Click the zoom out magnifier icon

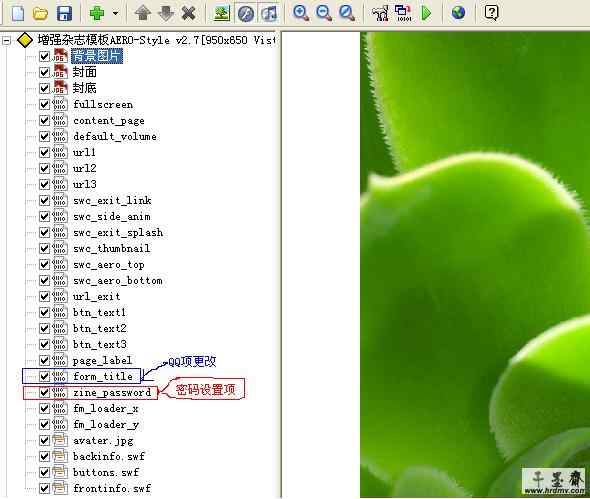tap(324, 13)
